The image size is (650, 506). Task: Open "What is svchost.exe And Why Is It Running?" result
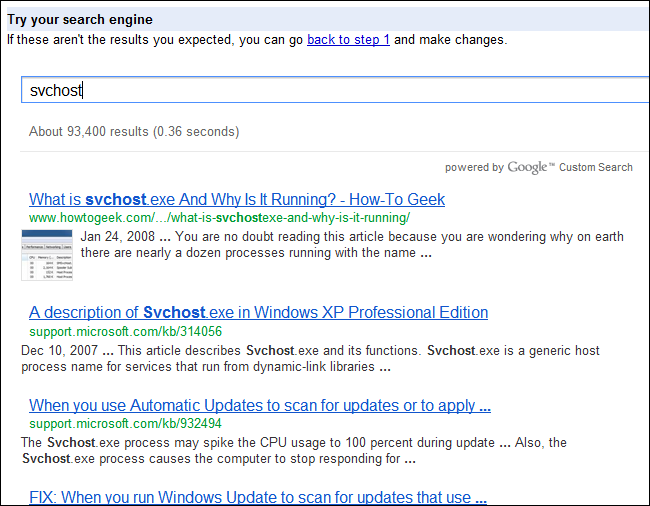[237, 199]
